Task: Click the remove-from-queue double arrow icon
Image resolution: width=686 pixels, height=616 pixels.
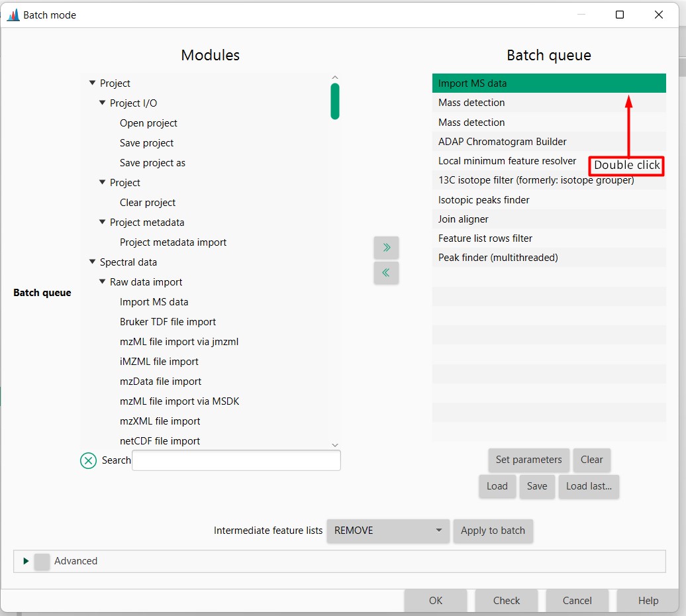Action: (386, 272)
